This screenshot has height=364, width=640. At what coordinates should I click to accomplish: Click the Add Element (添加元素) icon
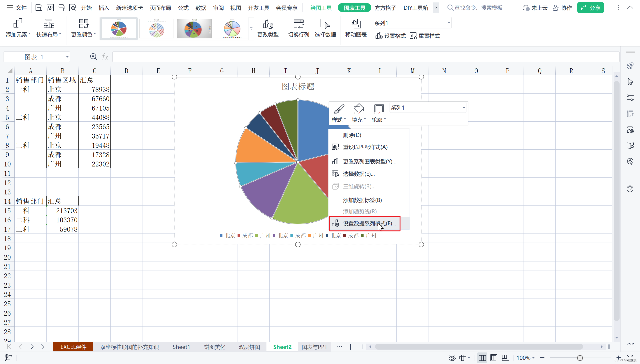18,24
